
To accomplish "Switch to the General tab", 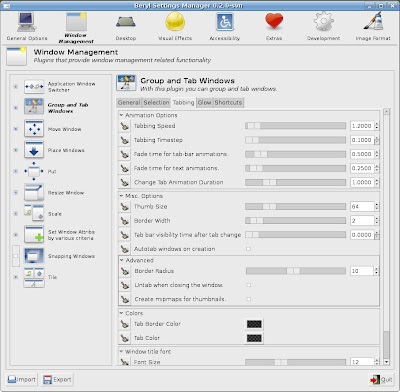I will [129, 102].
